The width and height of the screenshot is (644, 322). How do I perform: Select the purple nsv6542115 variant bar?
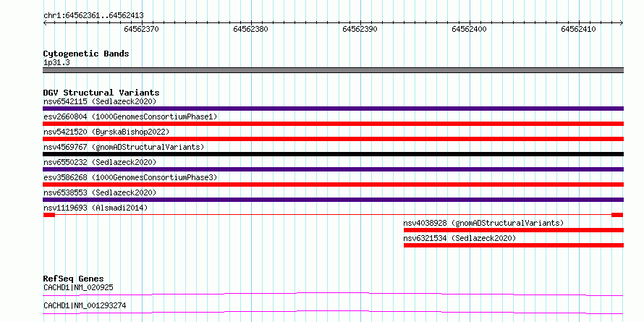point(333,109)
